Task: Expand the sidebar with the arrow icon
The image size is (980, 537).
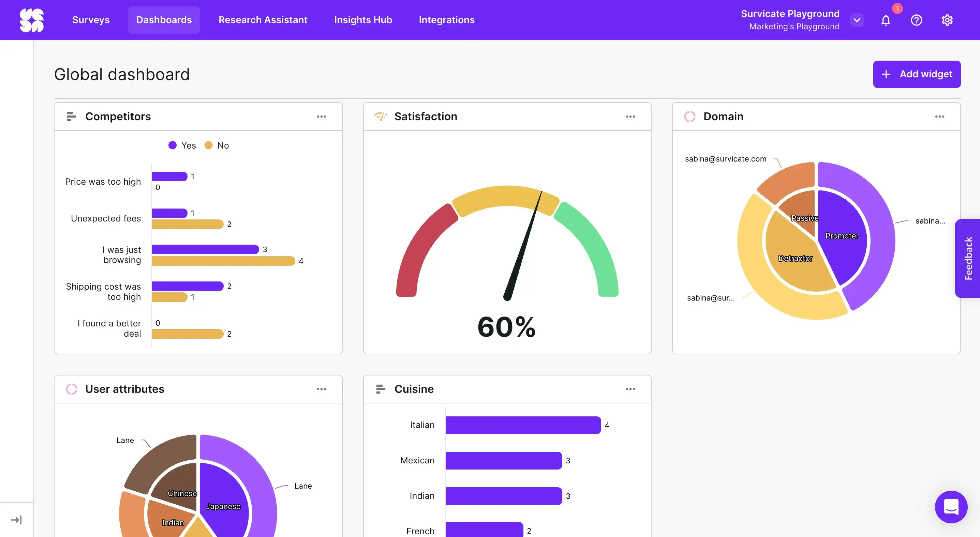Action: [x=16, y=520]
